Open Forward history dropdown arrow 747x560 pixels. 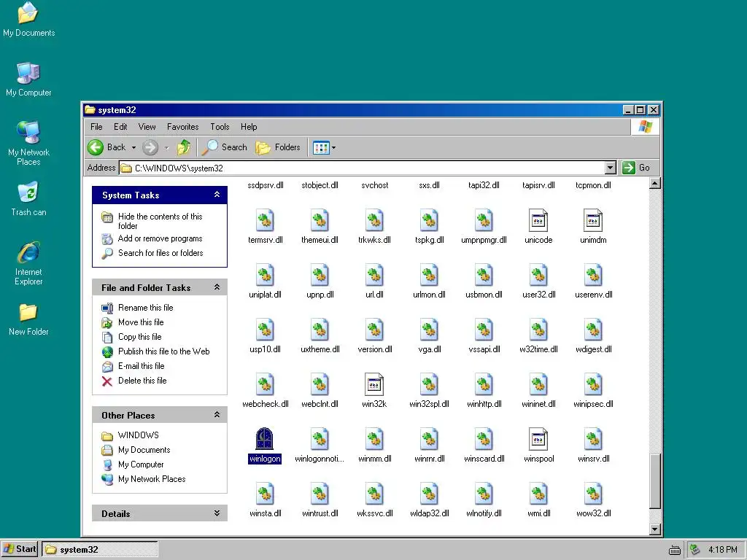point(167,147)
